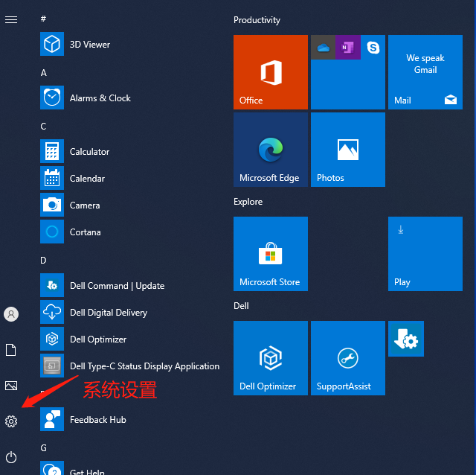Open the OneDrive small tile
Screen dimensions: 476x475
tap(323, 47)
